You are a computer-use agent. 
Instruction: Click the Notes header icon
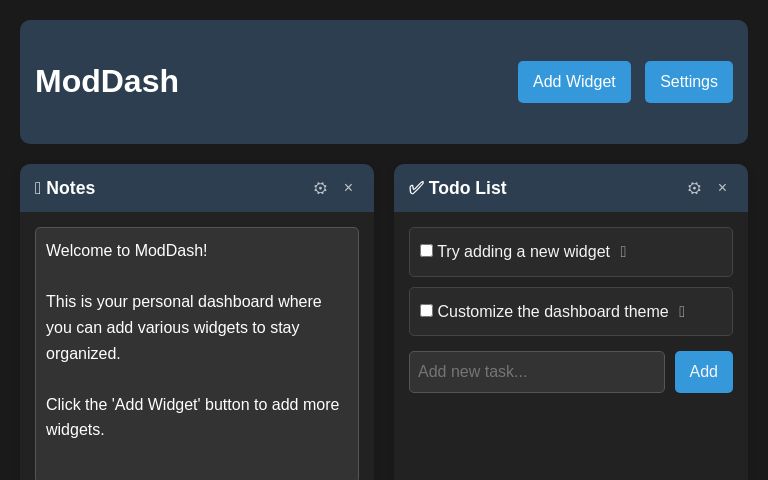pos(38,188)
